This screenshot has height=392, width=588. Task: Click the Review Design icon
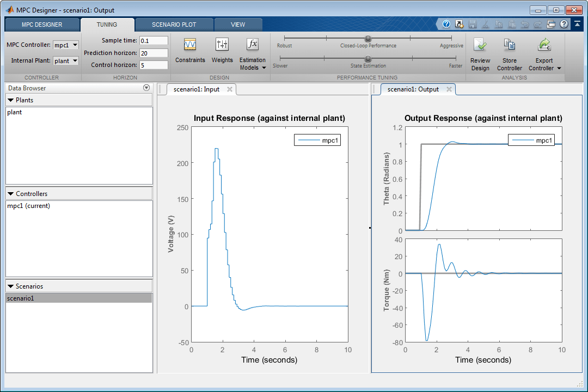pyautogui.click(x=480, y=45)
